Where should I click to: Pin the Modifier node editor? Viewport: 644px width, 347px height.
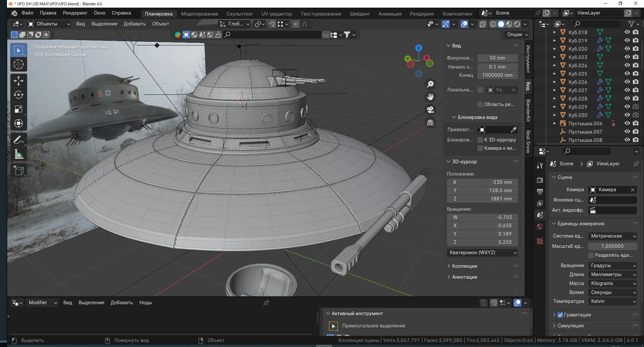coord(266,303)
